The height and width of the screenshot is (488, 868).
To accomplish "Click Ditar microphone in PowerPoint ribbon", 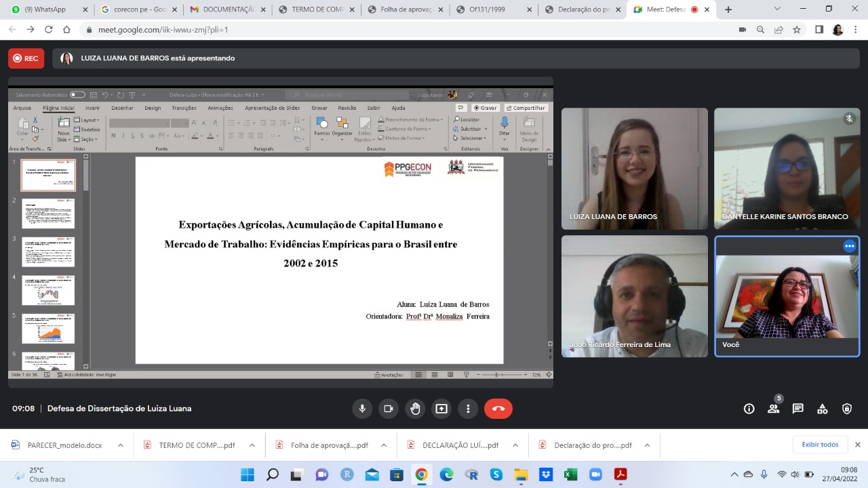I will (505, 127).
